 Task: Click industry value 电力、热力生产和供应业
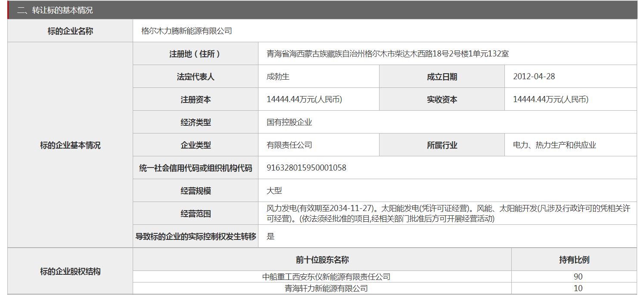554,145
